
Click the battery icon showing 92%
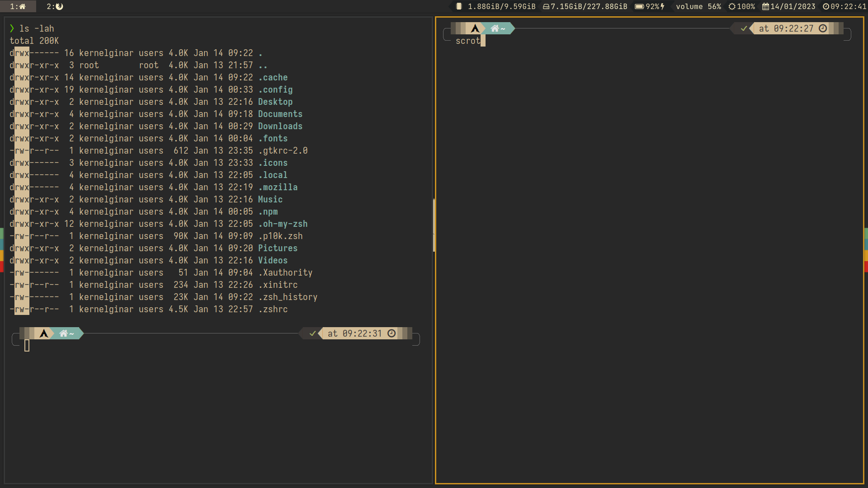pos(639,6)
